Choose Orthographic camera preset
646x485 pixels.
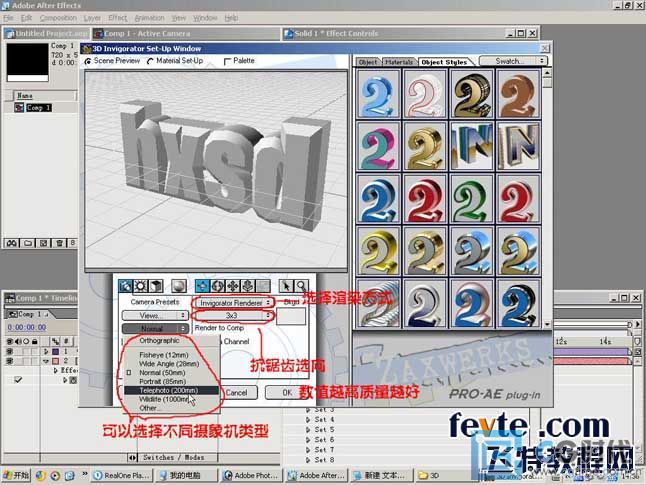click(x=171, y=341)
